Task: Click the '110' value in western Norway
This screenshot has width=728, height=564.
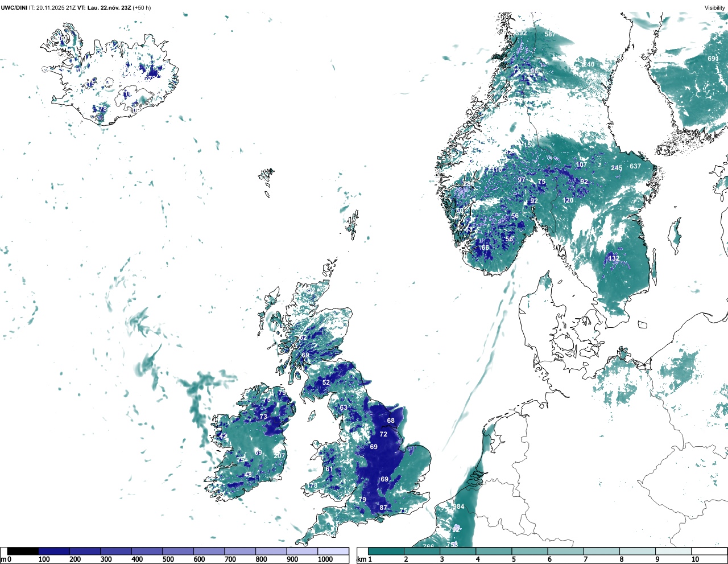Action: pyautogui.click(x=497, y=170)
